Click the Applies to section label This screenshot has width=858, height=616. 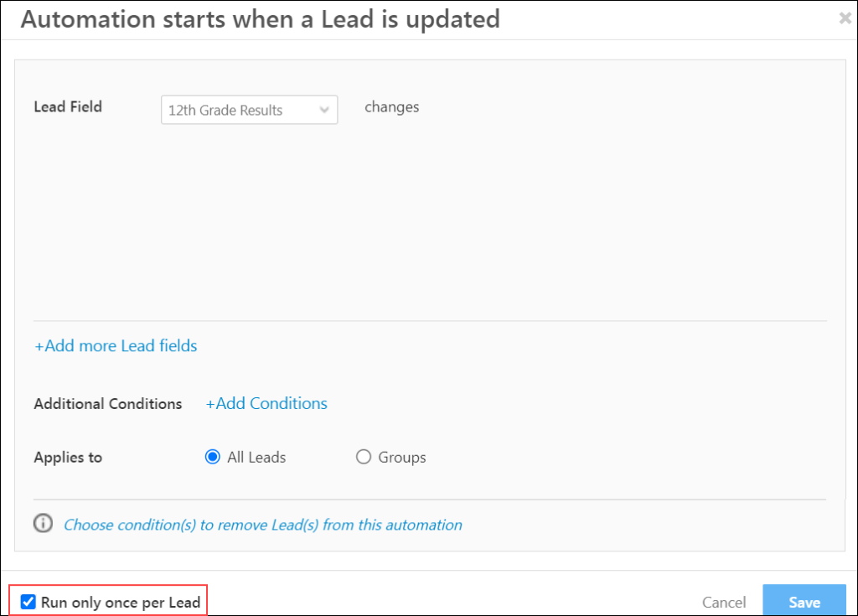67,457
